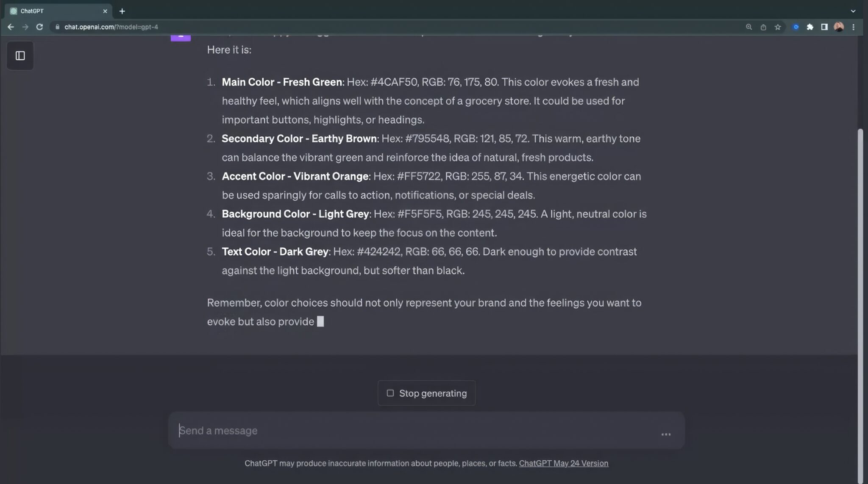Toggle the ChatGPT sidebar open
868x484 pixels.
click(20, 55)
